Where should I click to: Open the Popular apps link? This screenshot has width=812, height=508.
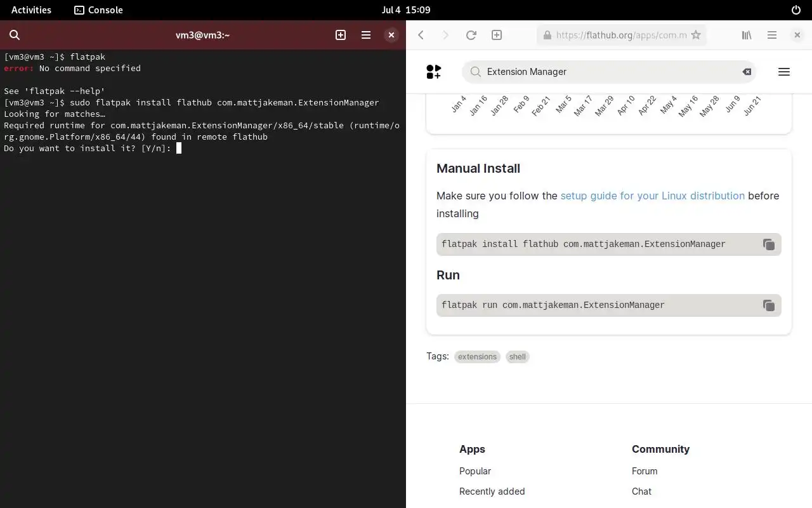pyautogui.click(x=475, y=471)
